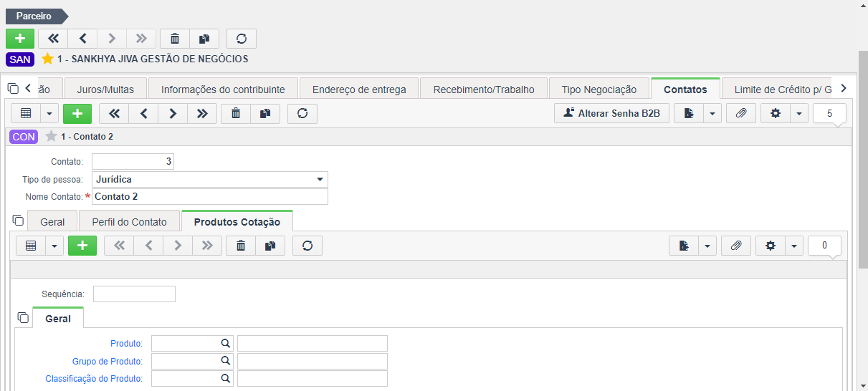Click the Produto link label

click(x=126, y=344)
